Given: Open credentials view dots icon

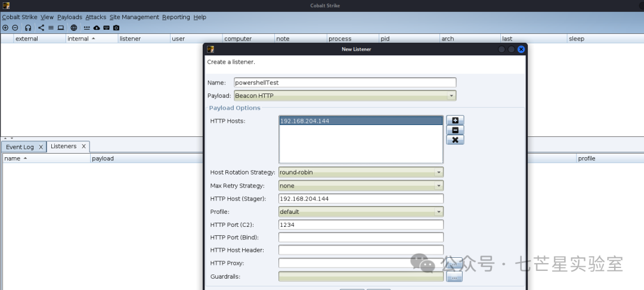Looking at the screenshot, I should click(86, 28).
